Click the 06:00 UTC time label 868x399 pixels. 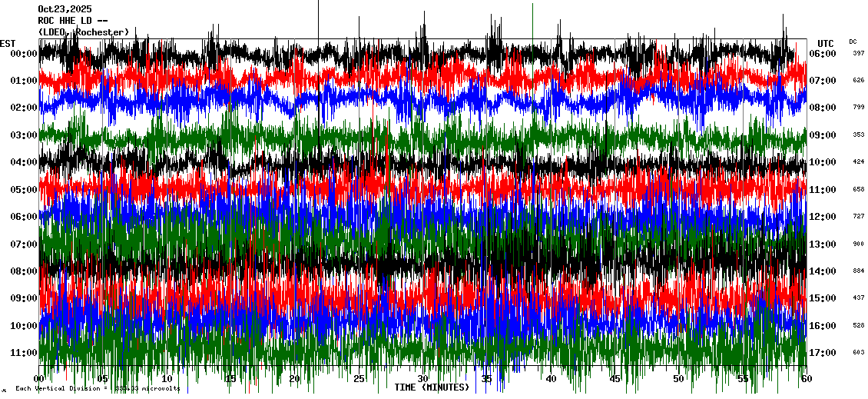coord(823,54)
